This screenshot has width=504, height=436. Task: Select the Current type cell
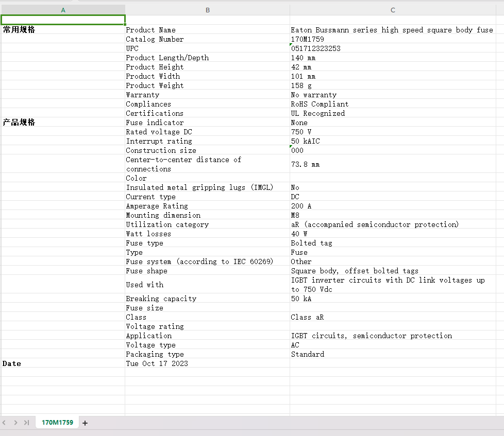pyautogui.click(x=207, y=197)
